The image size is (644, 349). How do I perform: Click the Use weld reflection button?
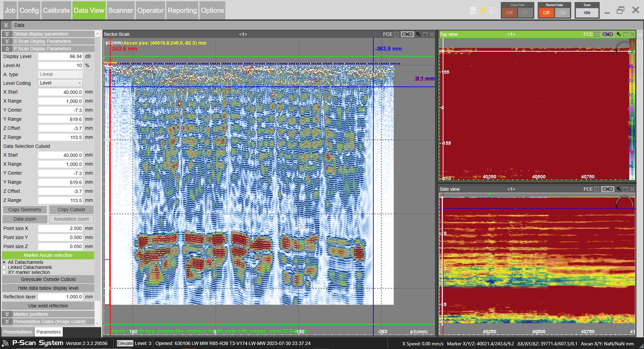(48, 306)
